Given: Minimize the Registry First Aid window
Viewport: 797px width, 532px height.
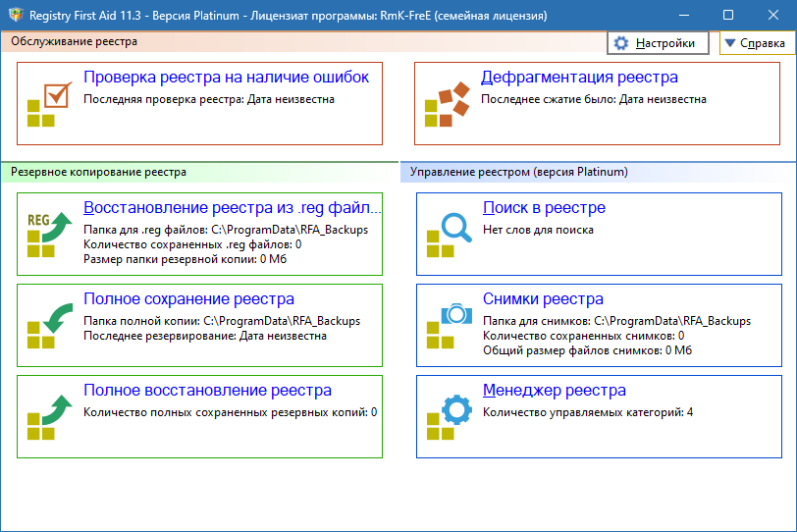Looking at the screenshot, I should tap(684, 16).
